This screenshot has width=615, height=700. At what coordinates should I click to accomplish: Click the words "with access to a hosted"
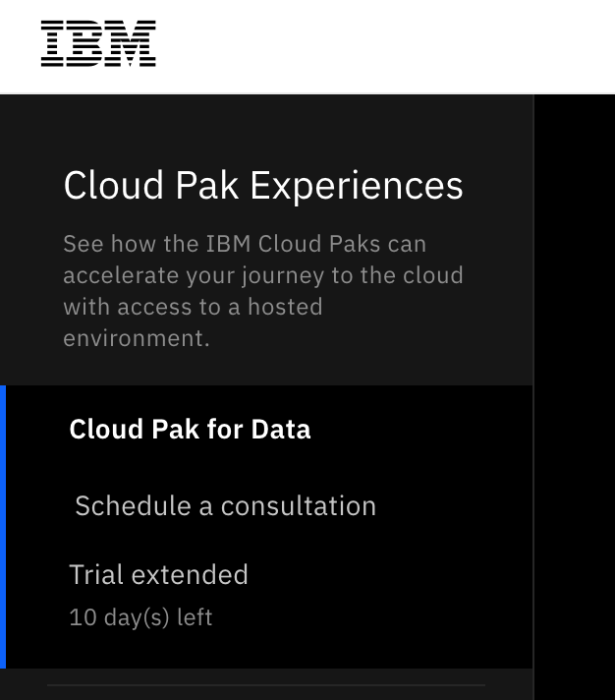(x=193, y=307)
